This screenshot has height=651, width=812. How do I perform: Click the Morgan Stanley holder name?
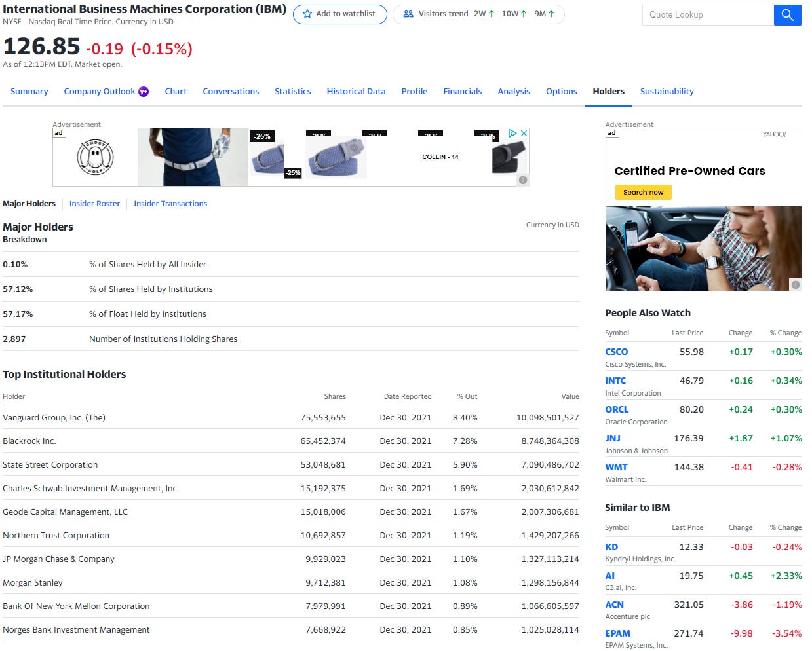point(33,582)
